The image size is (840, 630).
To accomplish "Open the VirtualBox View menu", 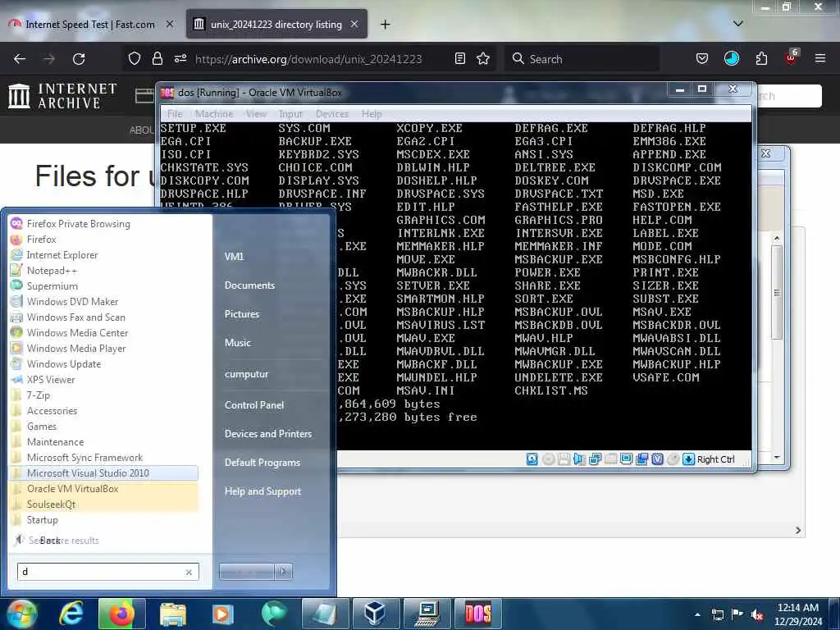I will click(256, 113).
